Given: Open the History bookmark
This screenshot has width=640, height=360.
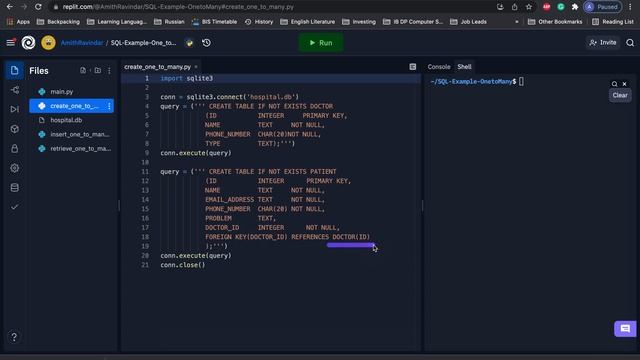Looking at the screenshot, I should click(x=259, y=22).
